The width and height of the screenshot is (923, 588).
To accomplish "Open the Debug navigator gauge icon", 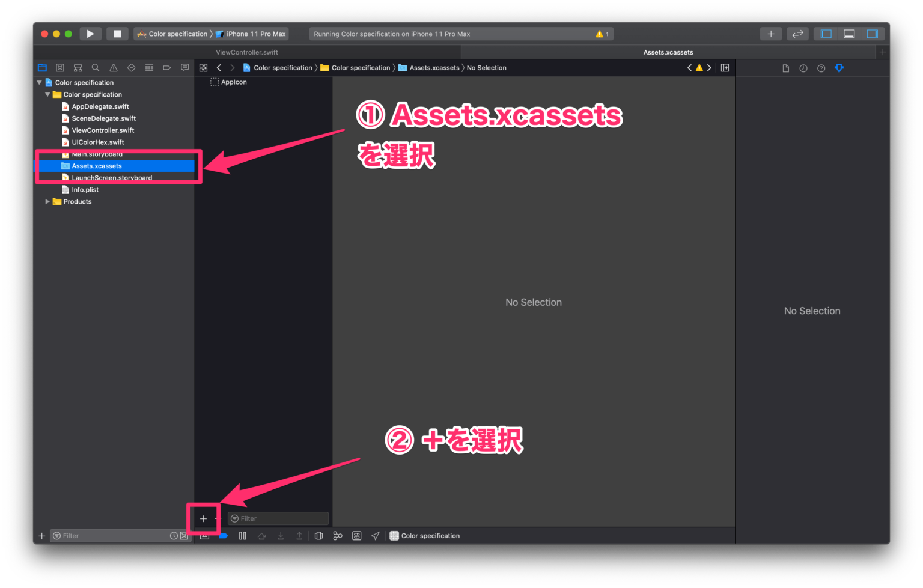I will [149, 67].
